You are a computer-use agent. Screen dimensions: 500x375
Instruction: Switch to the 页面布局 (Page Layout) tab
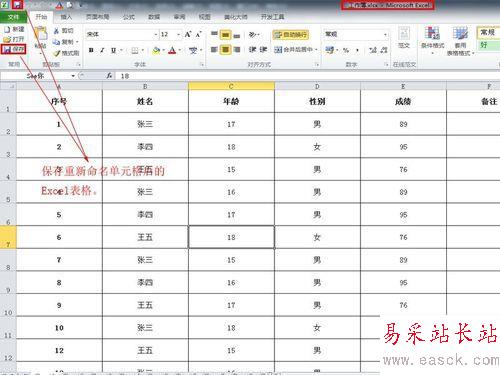point(97,17)
